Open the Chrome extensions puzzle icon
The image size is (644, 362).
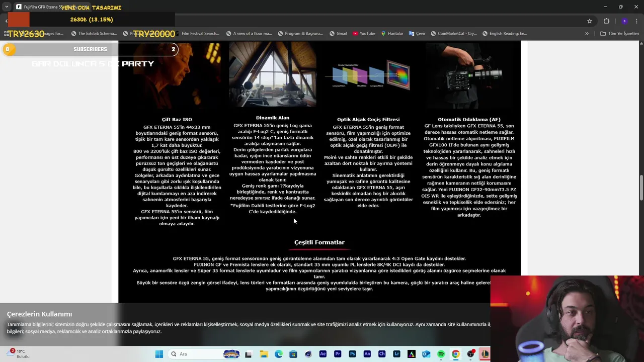[606, 21]
